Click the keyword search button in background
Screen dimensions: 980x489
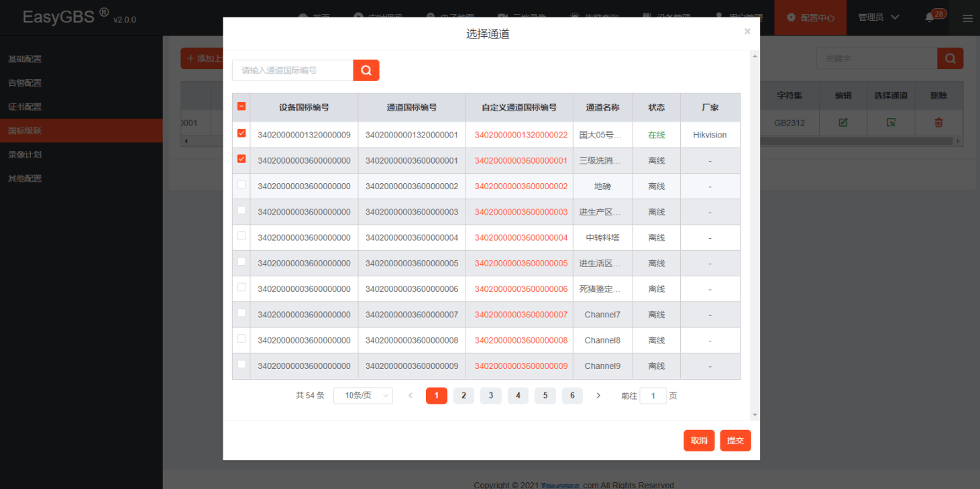pyautogui.click(x=950, y=58)
